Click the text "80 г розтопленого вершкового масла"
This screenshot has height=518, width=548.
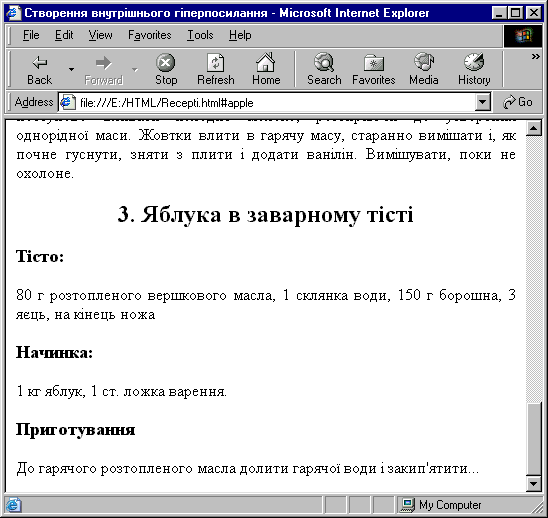coord(146,296)
